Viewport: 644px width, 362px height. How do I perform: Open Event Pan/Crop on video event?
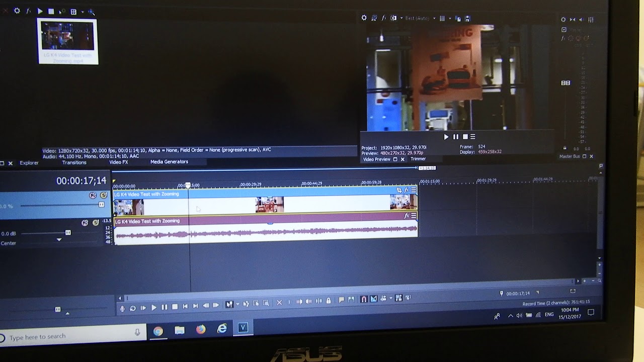pyautogui.click(x=399, y=190)
